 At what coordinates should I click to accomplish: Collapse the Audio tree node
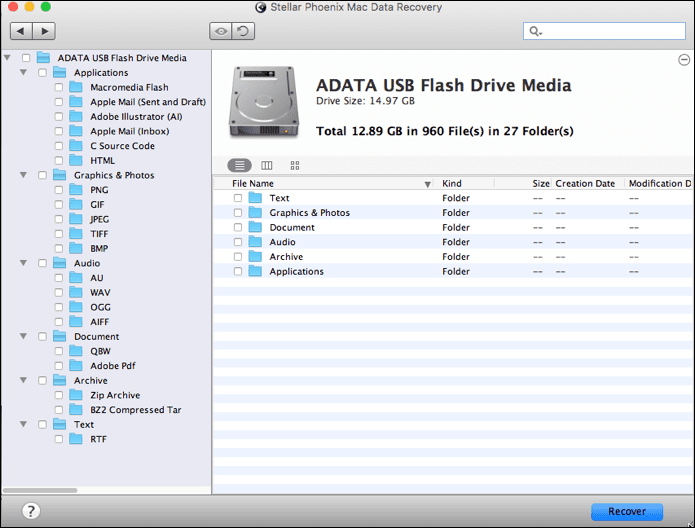[x=23, y=262]
